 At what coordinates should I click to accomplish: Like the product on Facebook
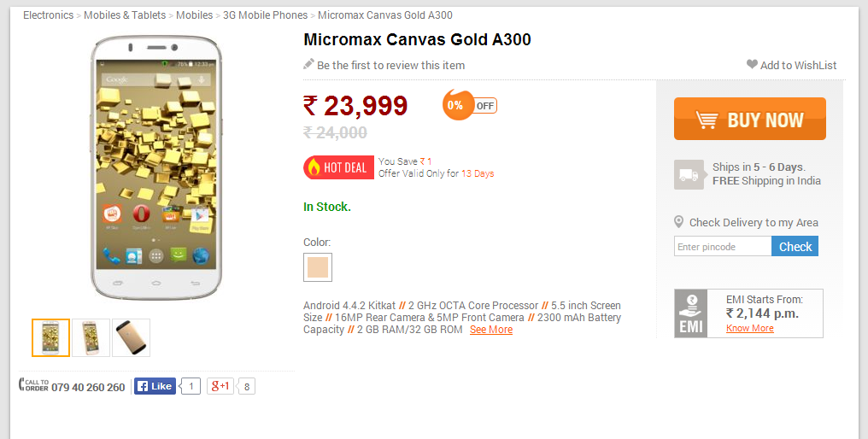(x=155, y=386)
